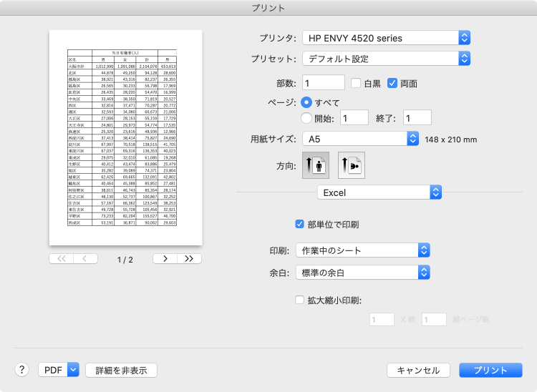
Task: Go to next preview page
Action: tap(165, 259)
